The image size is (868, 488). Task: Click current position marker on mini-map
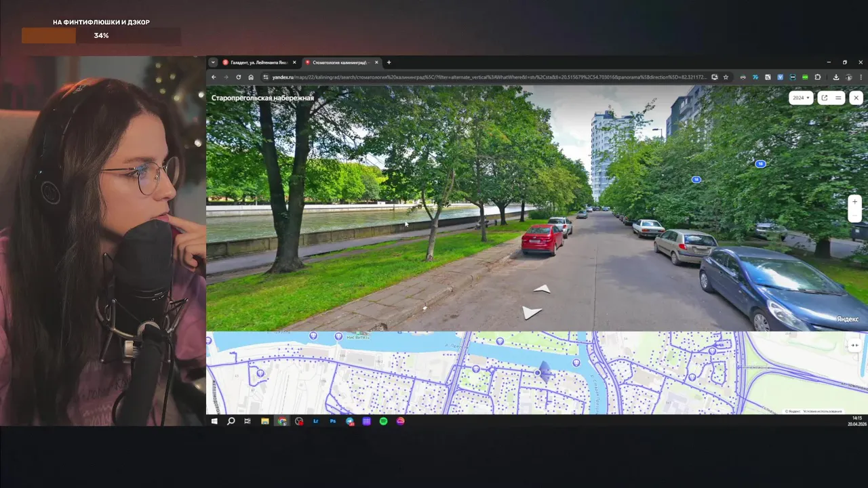pyautogui.click(x=538, y=373)
